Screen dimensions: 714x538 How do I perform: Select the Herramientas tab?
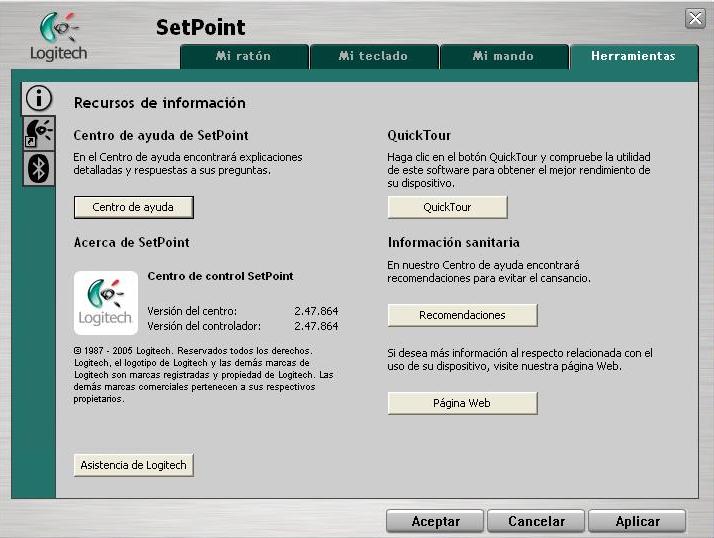point(632,57)
